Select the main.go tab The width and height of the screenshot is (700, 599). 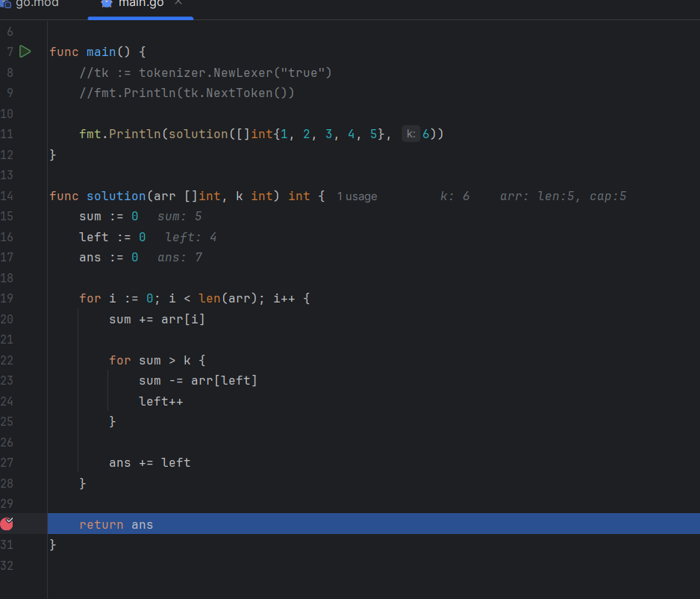coord(140,4)
